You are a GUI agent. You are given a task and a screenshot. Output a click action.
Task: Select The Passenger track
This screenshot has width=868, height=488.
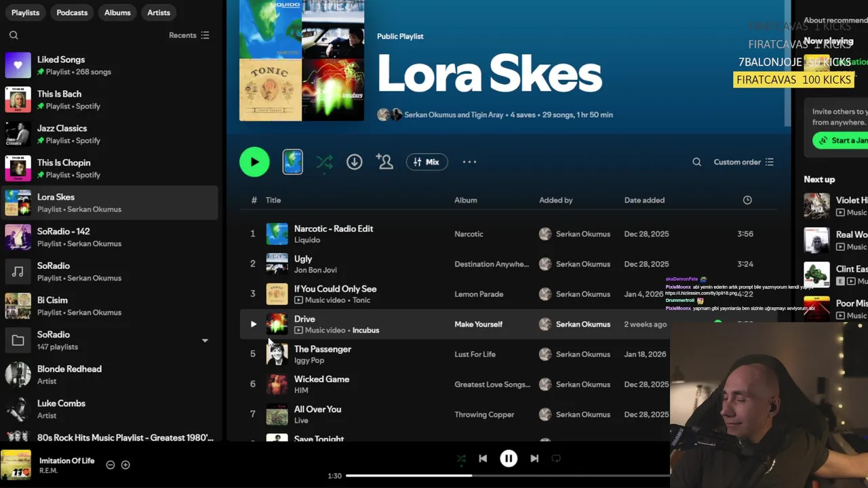[323, 349]
